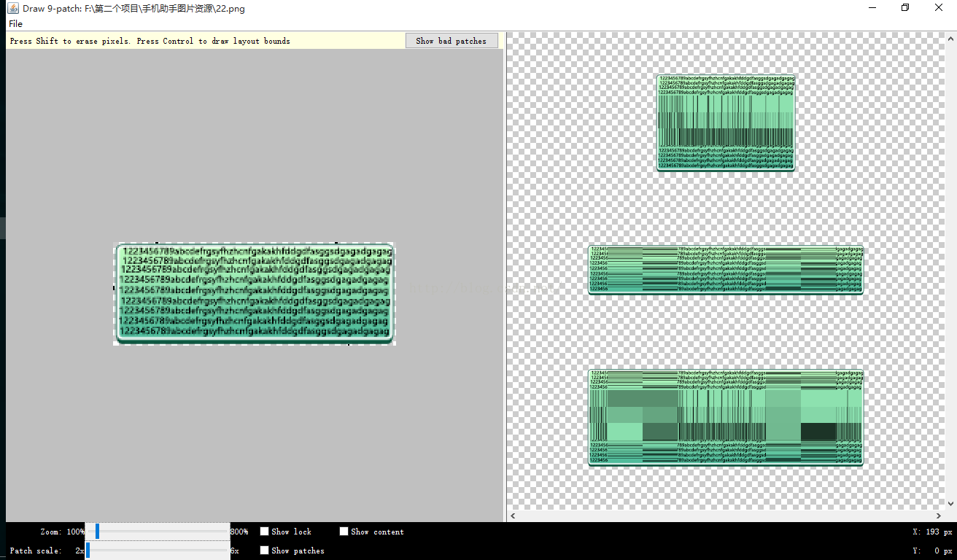The image size is (957, 560).
Task: Click the 800% zoom maximum label
Action: pyautogui.click(x=239, y=532)
